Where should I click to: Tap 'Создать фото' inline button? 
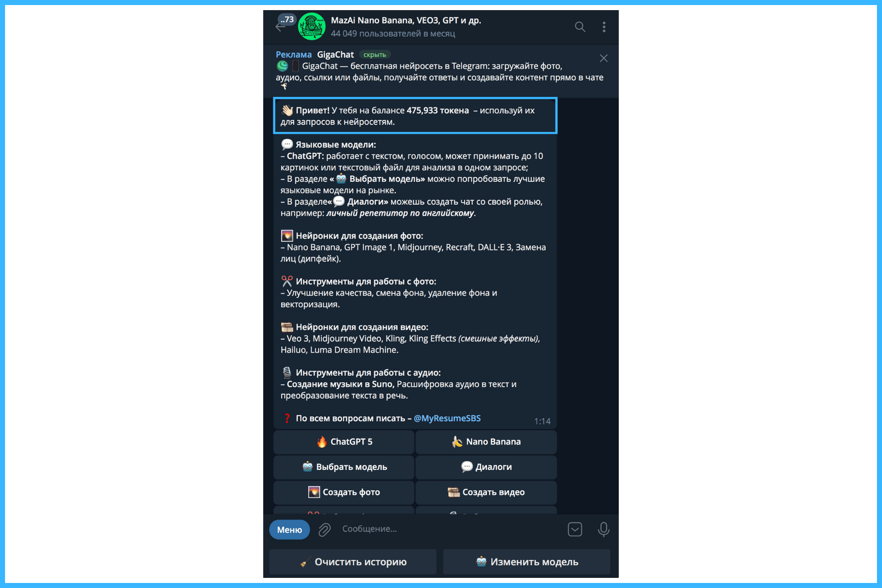click(344, 492)
